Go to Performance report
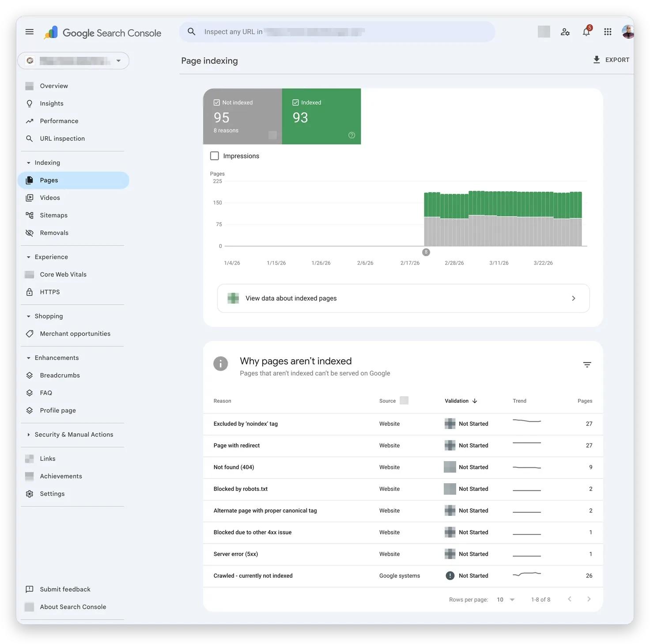 [73, 121]
